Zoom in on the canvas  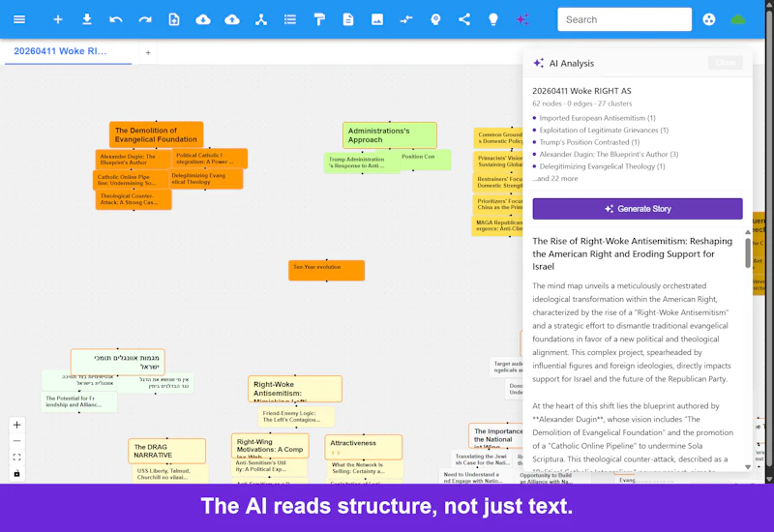click(16, 425)
